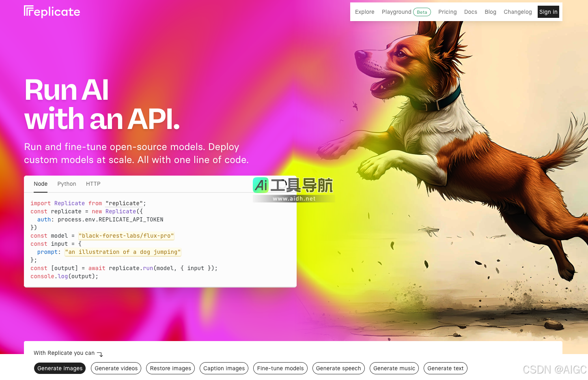Click the 'import Replicate from' code line
The width and height of the screenshot is (588, 380).
(88, 204)
